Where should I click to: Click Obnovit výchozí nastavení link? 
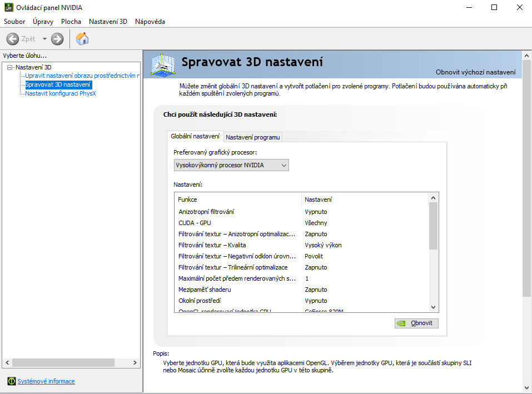click(476, 72)
